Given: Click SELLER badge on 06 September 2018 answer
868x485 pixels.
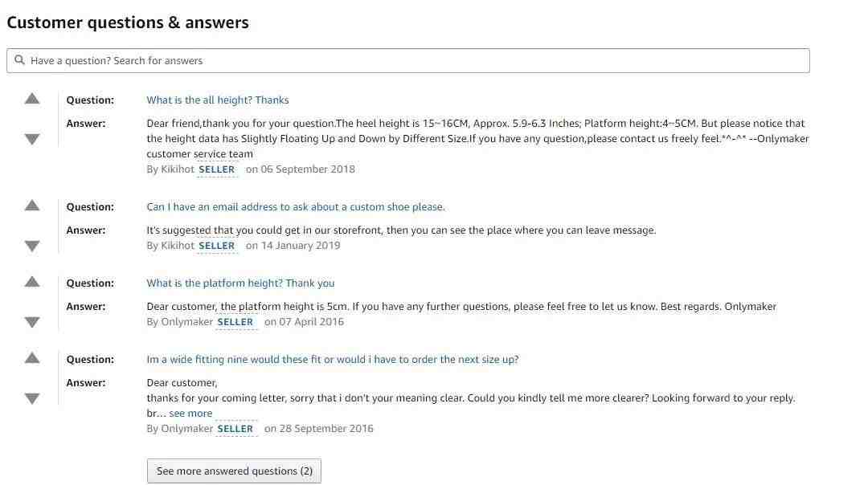Looking at the screenshot, I should click(216, 169).
